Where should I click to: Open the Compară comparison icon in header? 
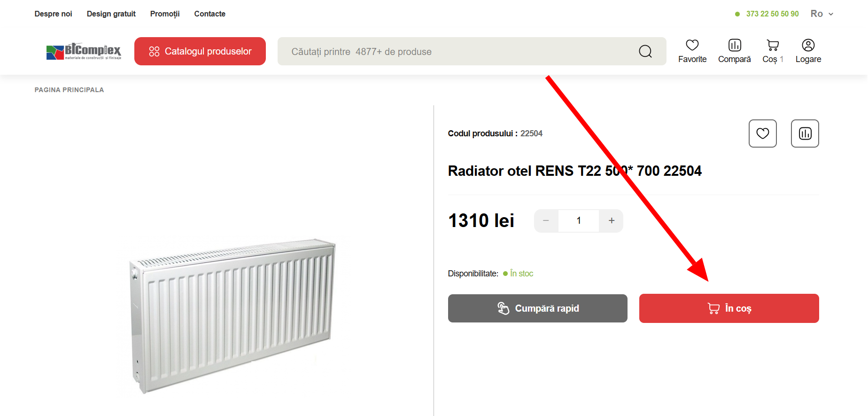735,45
